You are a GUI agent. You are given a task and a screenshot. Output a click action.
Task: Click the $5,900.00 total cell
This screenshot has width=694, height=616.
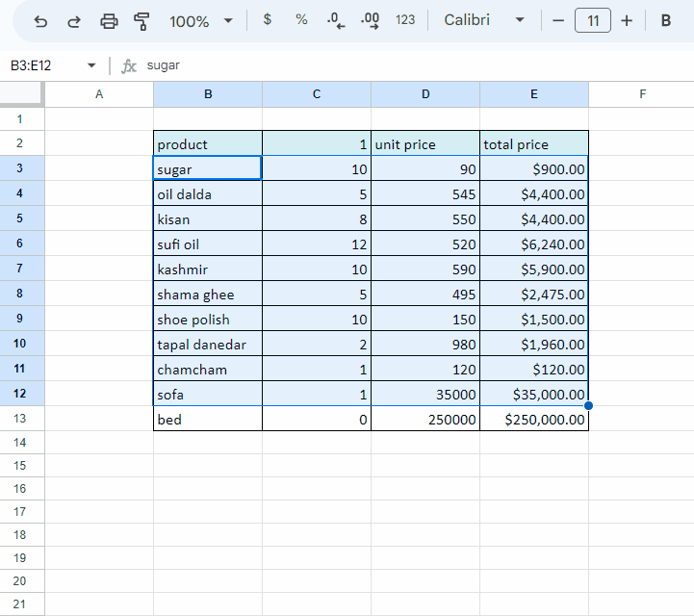[534, 269]
